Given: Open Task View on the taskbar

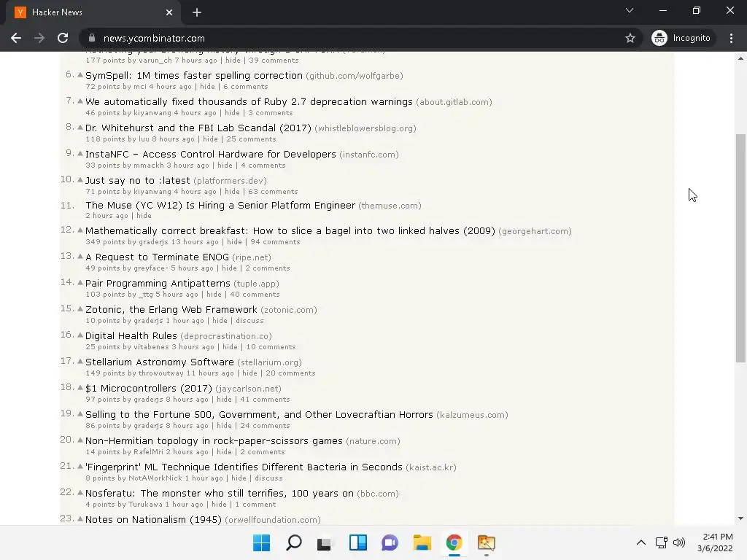Looking at the screenshot, I should click(325, 542).
